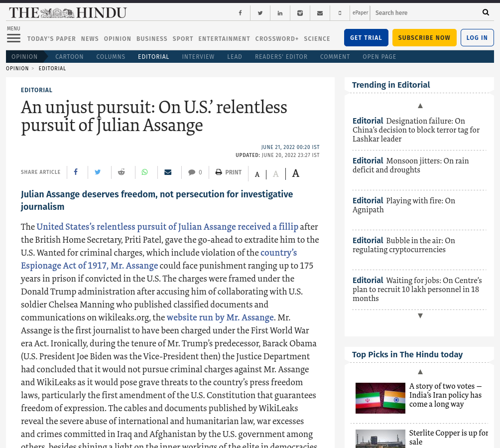Select the Opinion sub-navigation tab
Screen dimensions: 500x448
[24, 56]
